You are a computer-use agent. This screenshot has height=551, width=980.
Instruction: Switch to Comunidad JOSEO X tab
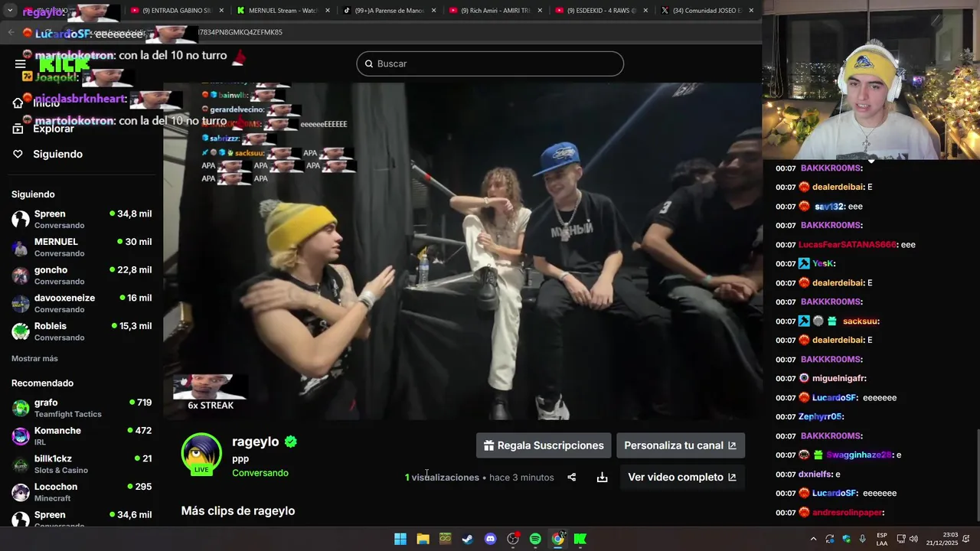click(707, 11)
